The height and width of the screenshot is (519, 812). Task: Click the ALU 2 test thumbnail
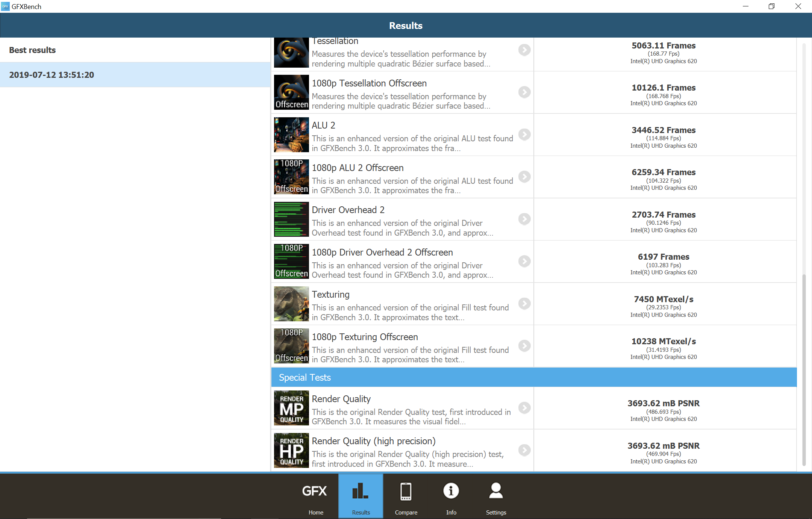point(291,135)
